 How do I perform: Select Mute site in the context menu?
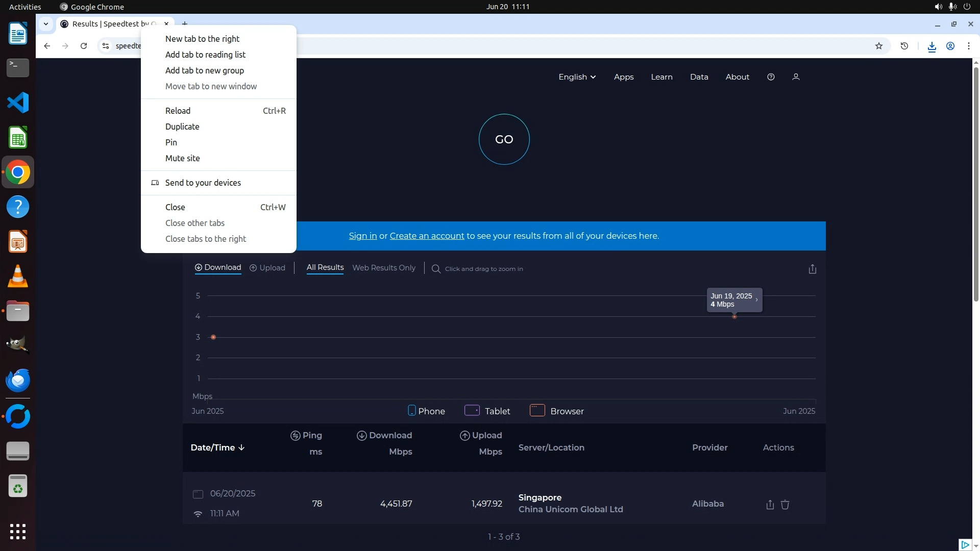click(182, 158)
